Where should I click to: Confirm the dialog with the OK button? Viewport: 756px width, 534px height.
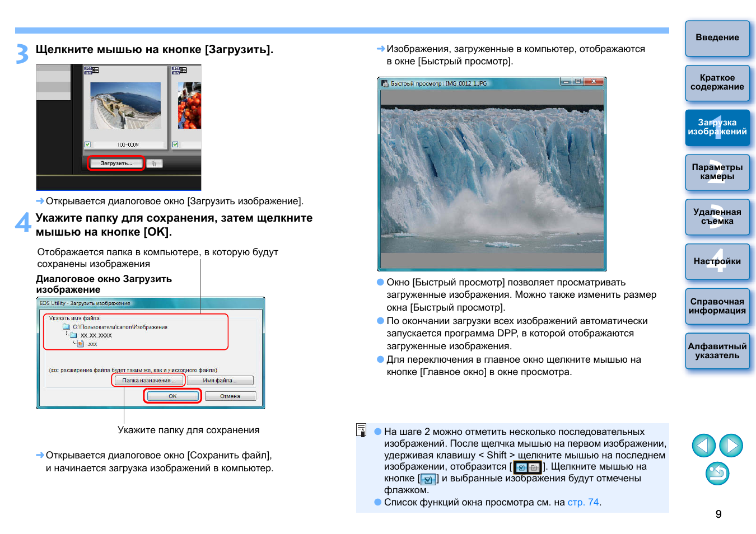pos(172,396)
